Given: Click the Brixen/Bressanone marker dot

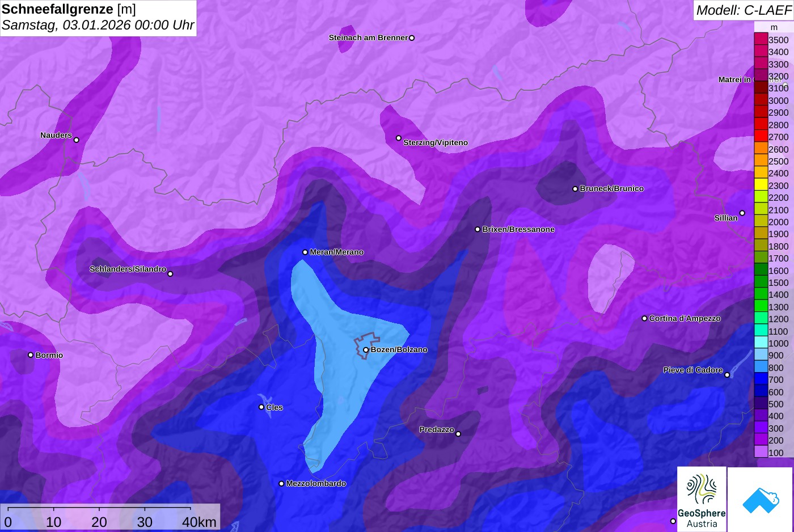Looking at the screenshot, I should point(478,230).
